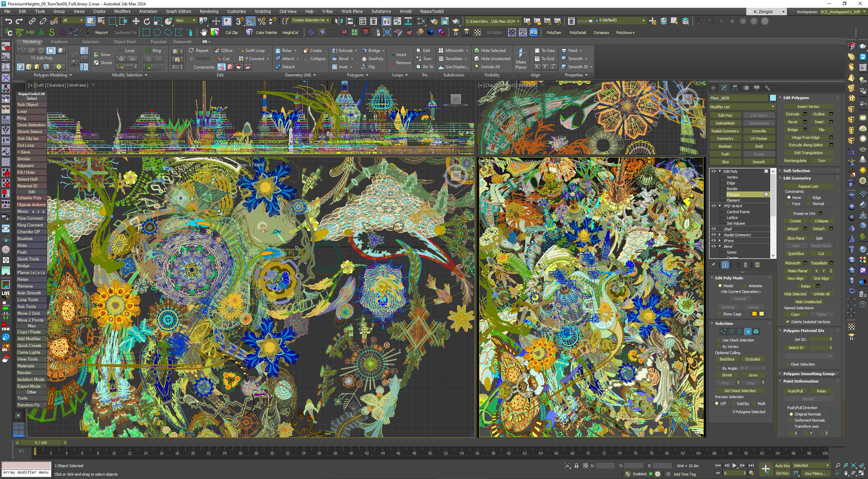Enable By Vertex checkbox
Image resolution: width=868 pixels, height=479 pixels.
pyautogui.click(x=719, y=347)
